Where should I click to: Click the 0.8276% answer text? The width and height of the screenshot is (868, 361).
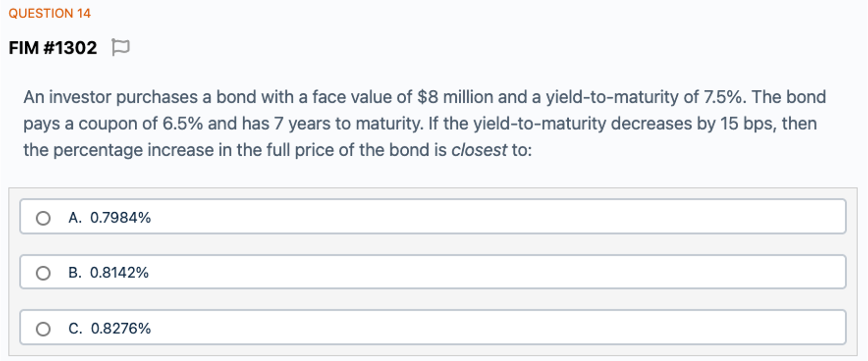pos(121,329)
